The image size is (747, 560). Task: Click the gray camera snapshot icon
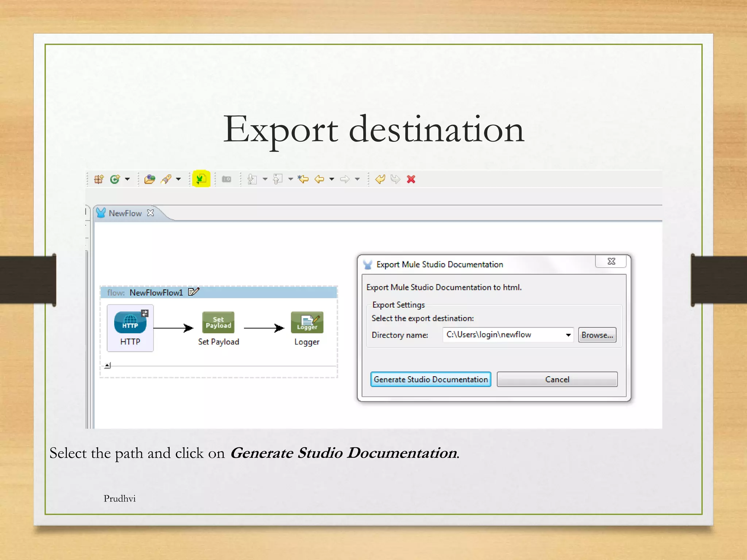227,179
